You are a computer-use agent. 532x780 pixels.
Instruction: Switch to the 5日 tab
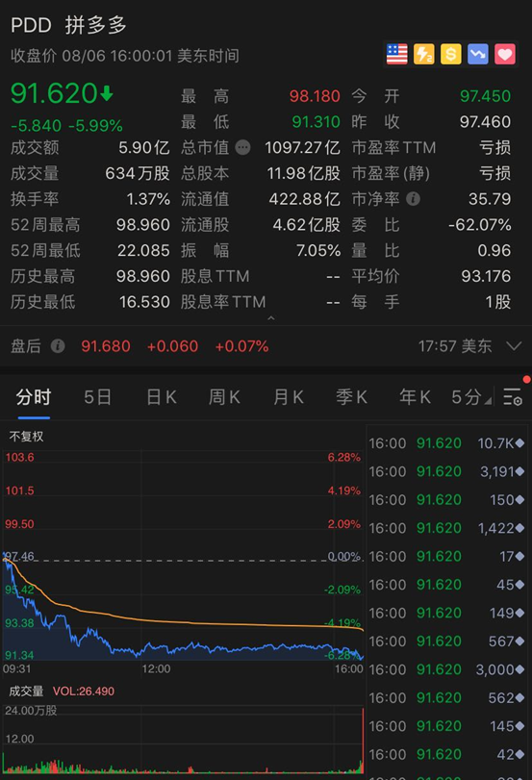tap(97, 397)
